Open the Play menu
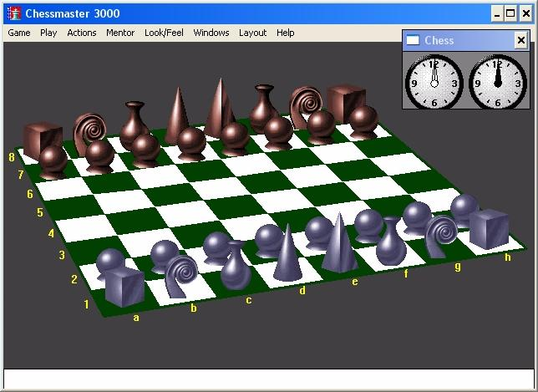 [x=48, y=33]
